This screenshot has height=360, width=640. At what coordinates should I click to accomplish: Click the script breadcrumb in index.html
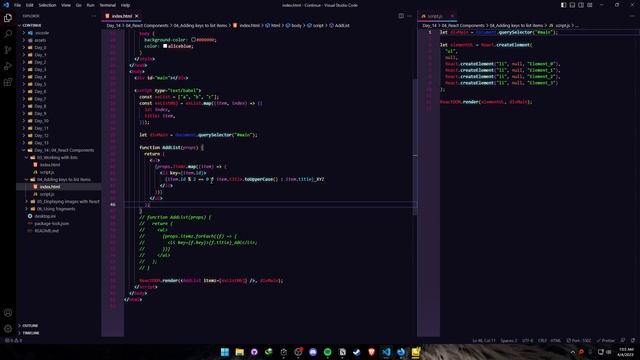[x=315, y=25]
